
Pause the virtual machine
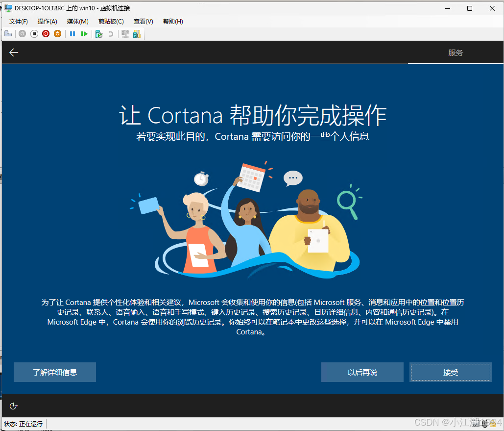coord(72,34)
